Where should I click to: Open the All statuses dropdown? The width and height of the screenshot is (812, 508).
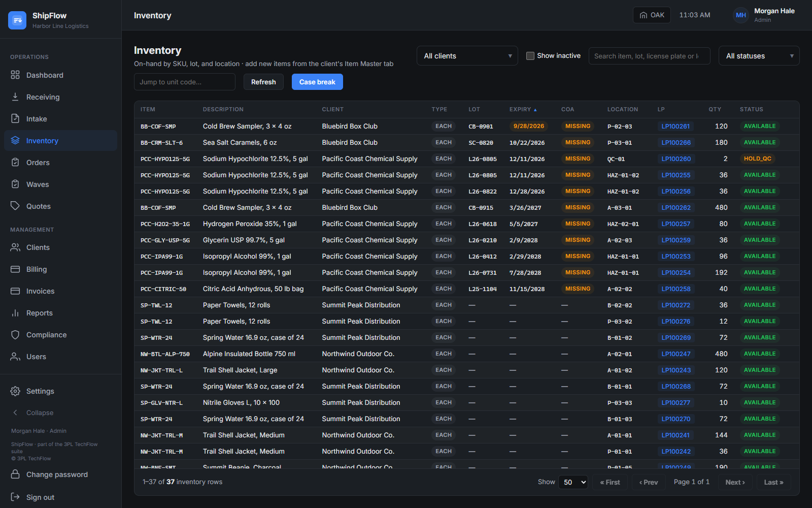(x=759, y=56)
